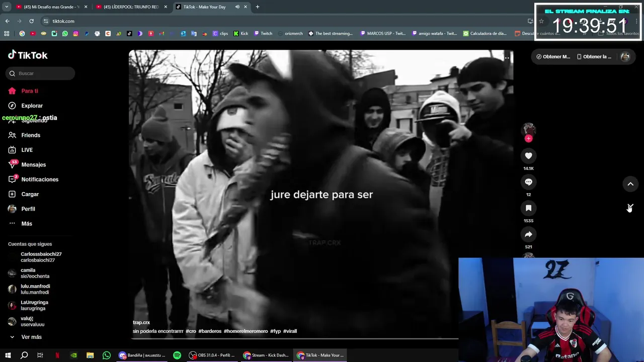This screenshot has width=644, height=362.
Task: Open the Kick bookmark
Action: (241, 34)
